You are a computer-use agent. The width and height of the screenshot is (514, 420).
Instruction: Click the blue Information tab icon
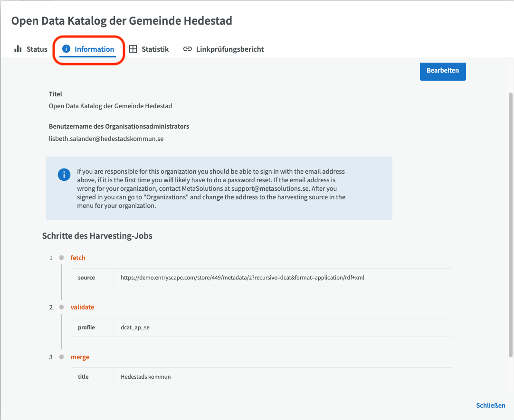(66, 49)
